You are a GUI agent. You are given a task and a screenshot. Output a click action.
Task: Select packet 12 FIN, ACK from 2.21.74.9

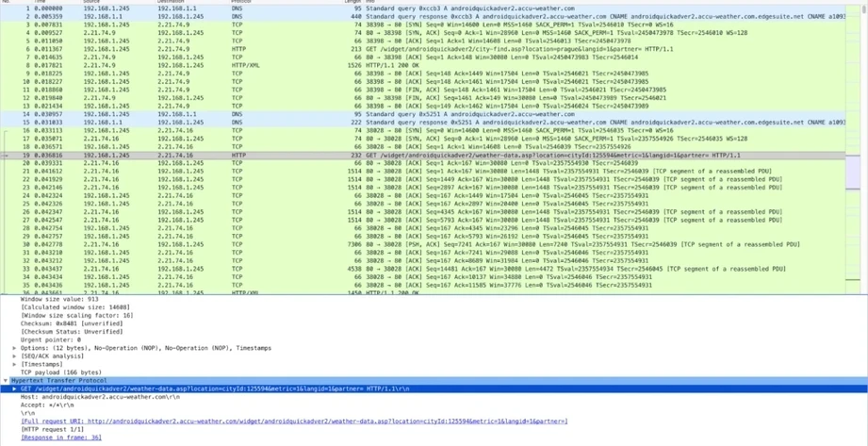point(423,98)
